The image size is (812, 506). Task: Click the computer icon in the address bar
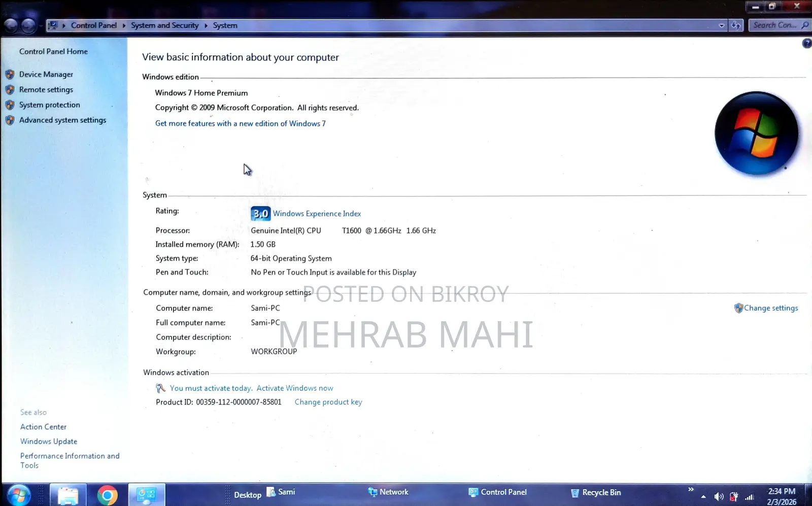click(x=53, y=25)
